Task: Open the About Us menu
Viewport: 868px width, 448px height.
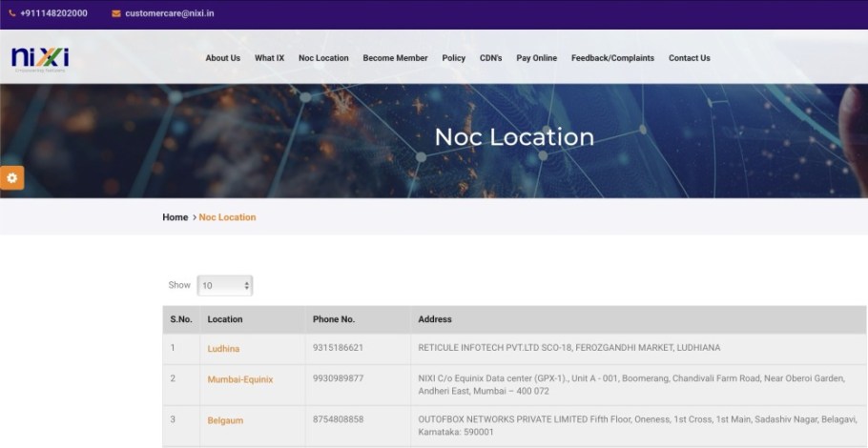Action: coord(222,58)
